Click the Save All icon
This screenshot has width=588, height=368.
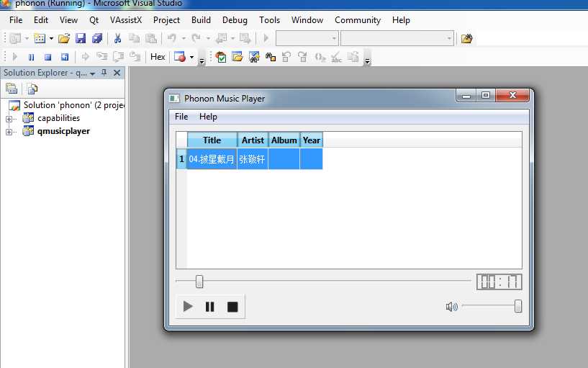tap(97, 38)
